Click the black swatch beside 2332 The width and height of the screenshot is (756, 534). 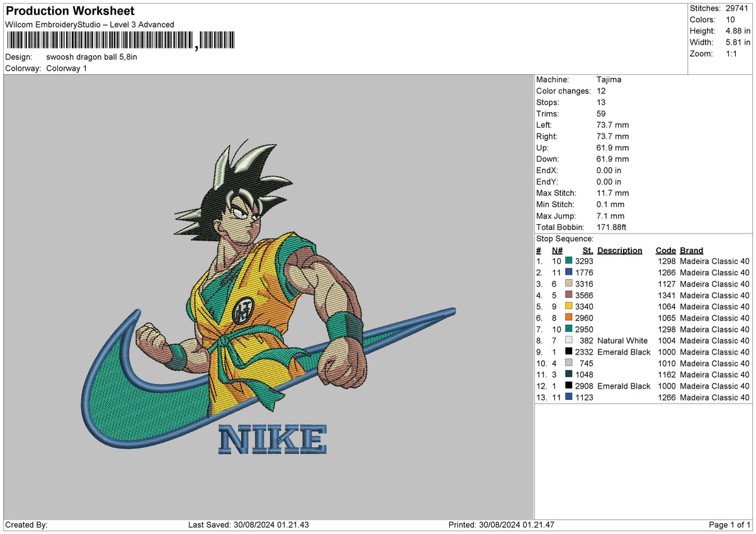(569, 351)
